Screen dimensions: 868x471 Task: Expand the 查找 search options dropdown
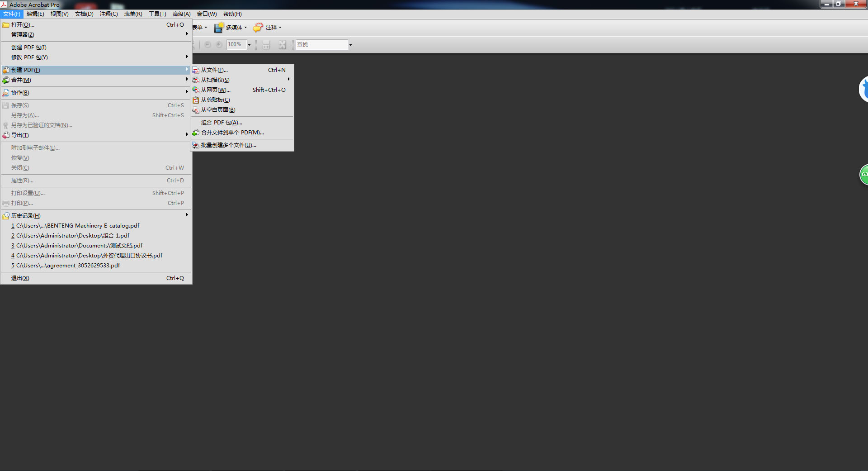click(x=350, y=44)
